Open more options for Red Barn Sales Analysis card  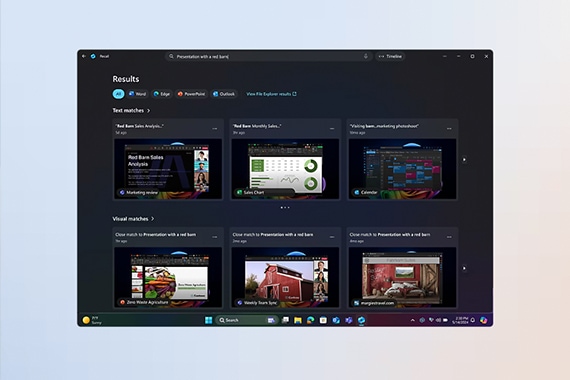(214, 129)
